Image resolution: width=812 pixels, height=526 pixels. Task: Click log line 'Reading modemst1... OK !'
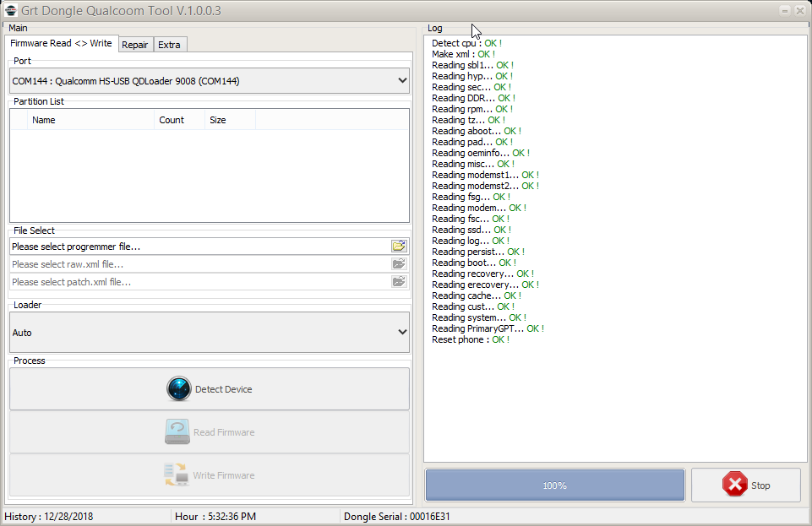(x=486, y=176)
